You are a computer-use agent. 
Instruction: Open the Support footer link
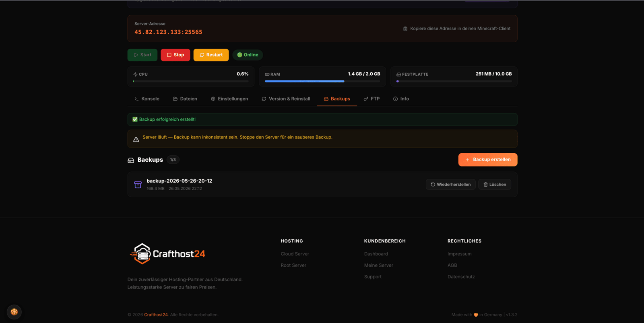click(373, 277)
